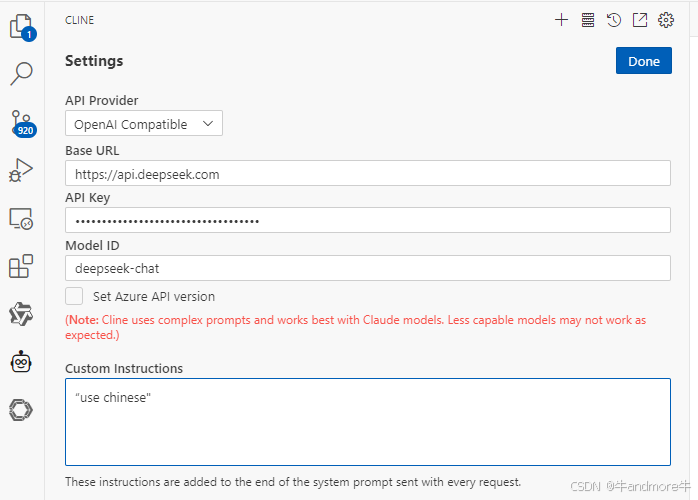698x500 pixels.
Task: Open Cline task history clock icon
Action: click(614, 20)
